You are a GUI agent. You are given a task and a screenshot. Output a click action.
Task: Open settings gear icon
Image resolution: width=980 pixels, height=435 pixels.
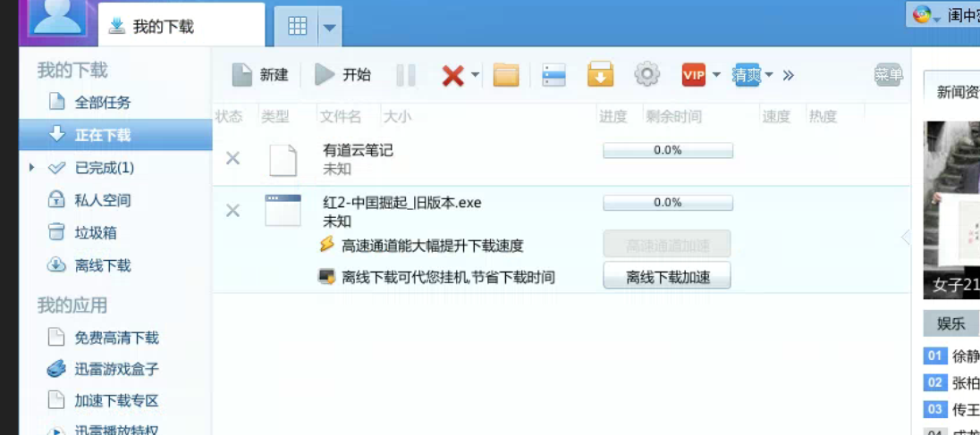point(646,75)
